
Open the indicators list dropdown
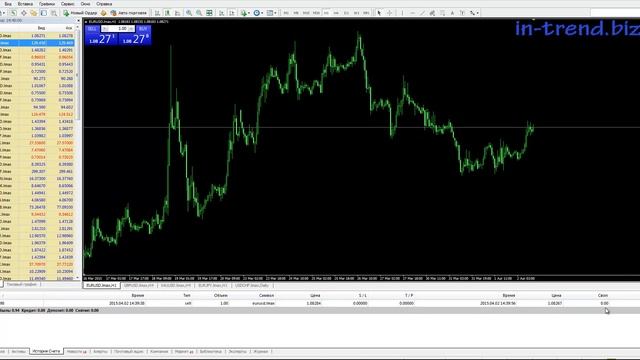[245, 13]
